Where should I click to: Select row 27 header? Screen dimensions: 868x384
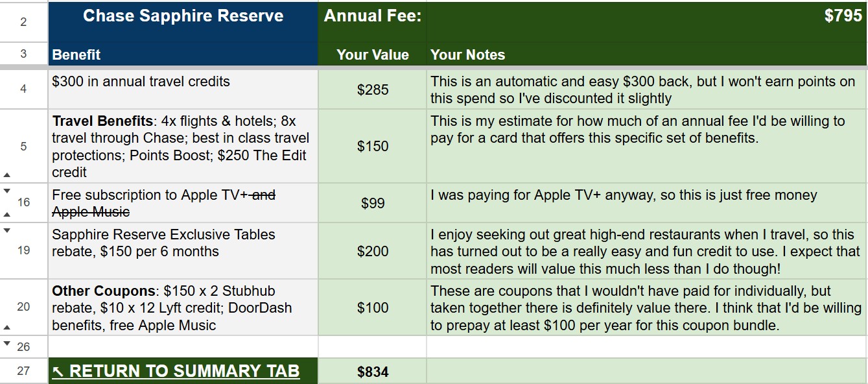pyautogui.click(x=24, y=371)
